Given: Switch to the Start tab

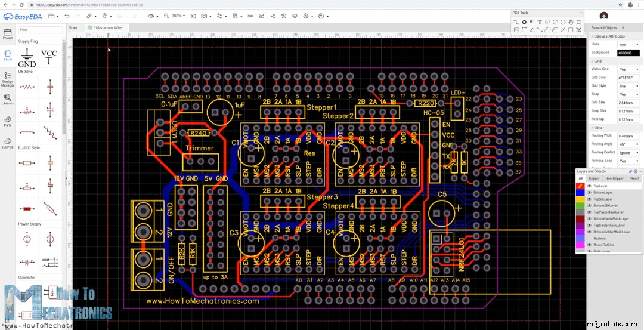Looking at the screenshot, I should (73, 27).
